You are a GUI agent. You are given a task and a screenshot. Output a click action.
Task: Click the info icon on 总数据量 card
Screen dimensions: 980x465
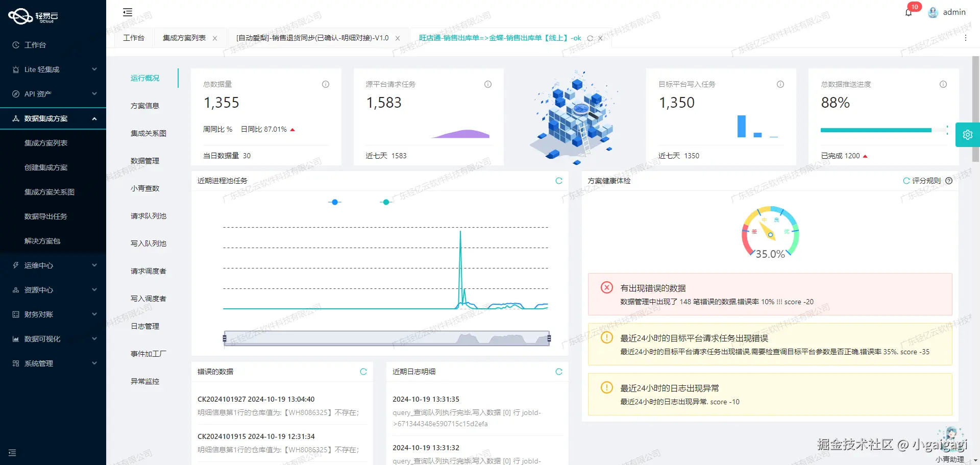[325, 84]
